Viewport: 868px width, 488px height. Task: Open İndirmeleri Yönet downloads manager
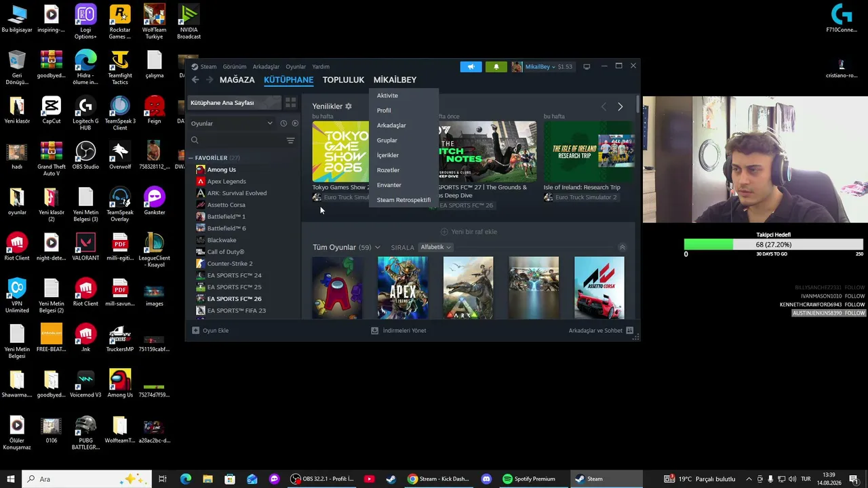pos(398,331)
